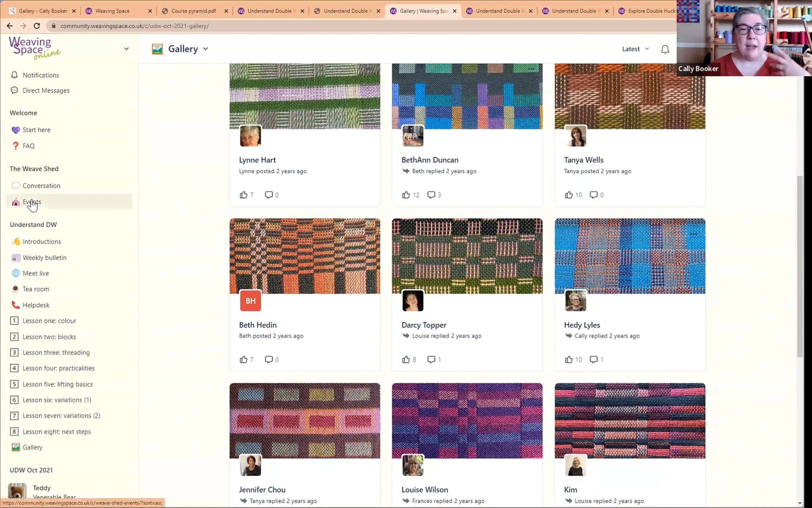Click Darcy Topper's profile avatar
The image size is (812, 508).
(x=413, y=300)
